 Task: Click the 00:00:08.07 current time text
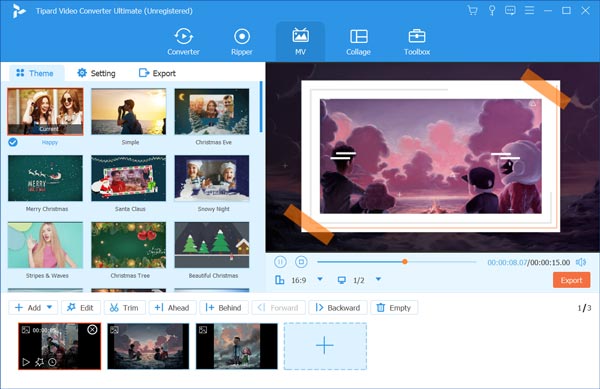click(x=507, y=262)
